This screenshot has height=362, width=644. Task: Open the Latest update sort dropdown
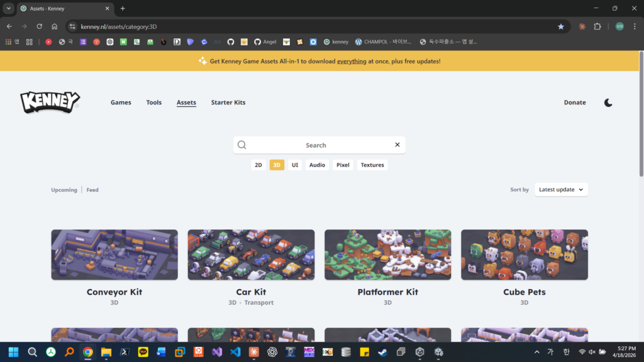[x=561, y=190]
